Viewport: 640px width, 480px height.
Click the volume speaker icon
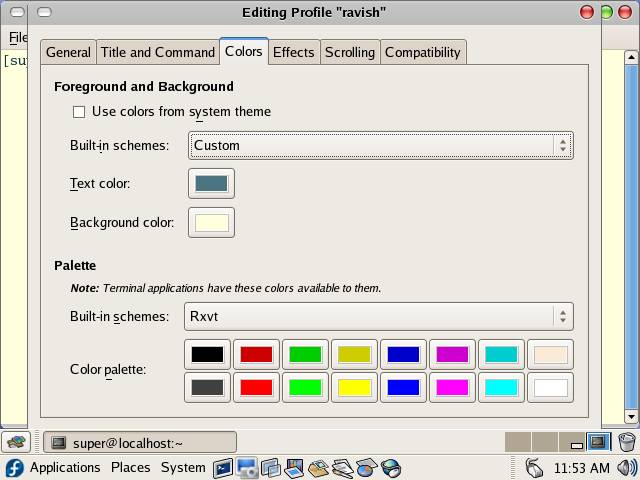pyautogui.click(x=627, y=468)
